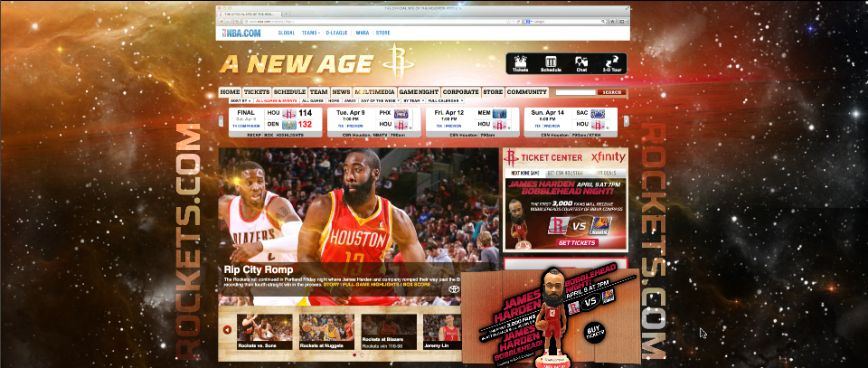Select GET CSN HOUSTON tab in Ticket Center
The height and width of the screenshot is (368, 868).
tap(566, 173)
